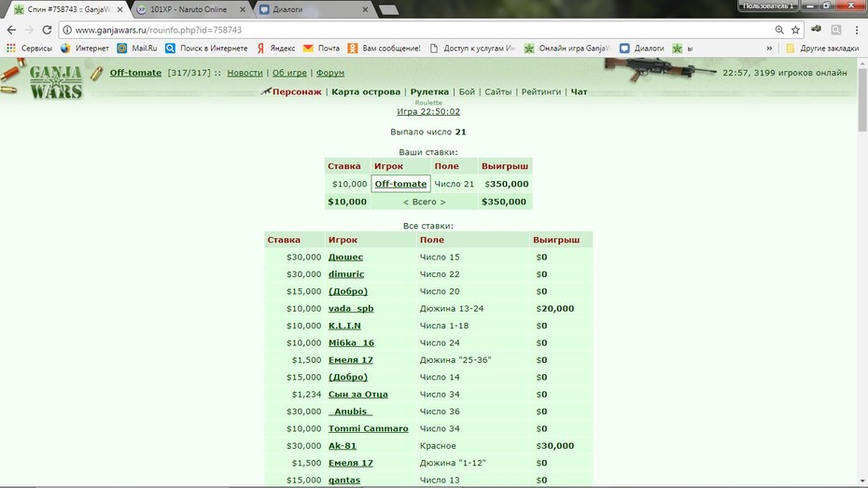The image size is (868, 488).
Task: Open player vada_spb profile
Action: pos(351,308)
